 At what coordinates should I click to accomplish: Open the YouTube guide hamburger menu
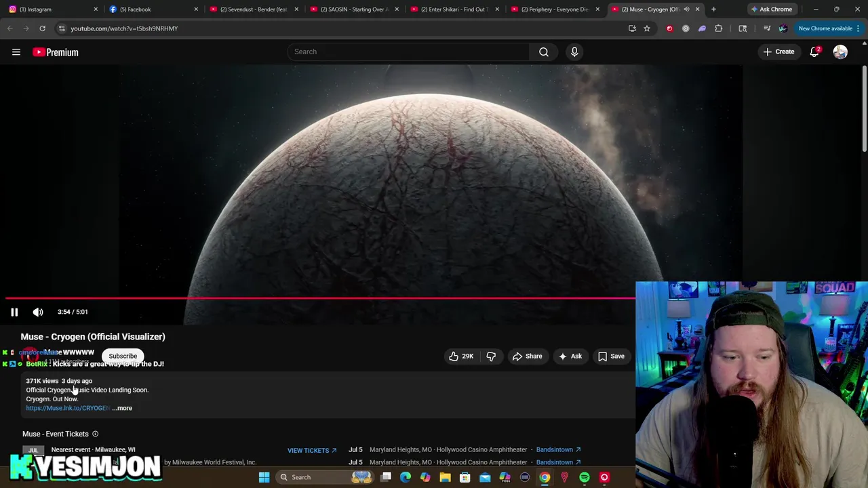click(16, 52)
